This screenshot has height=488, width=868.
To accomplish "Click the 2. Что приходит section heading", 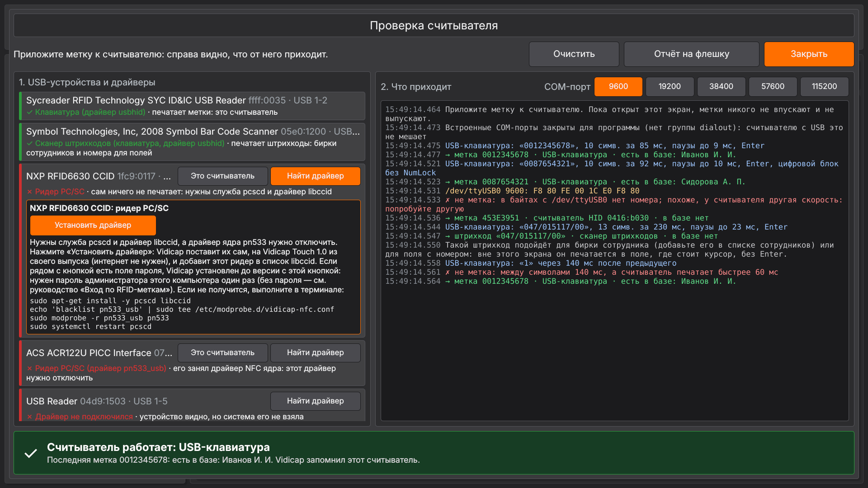I will pos(416,87).
